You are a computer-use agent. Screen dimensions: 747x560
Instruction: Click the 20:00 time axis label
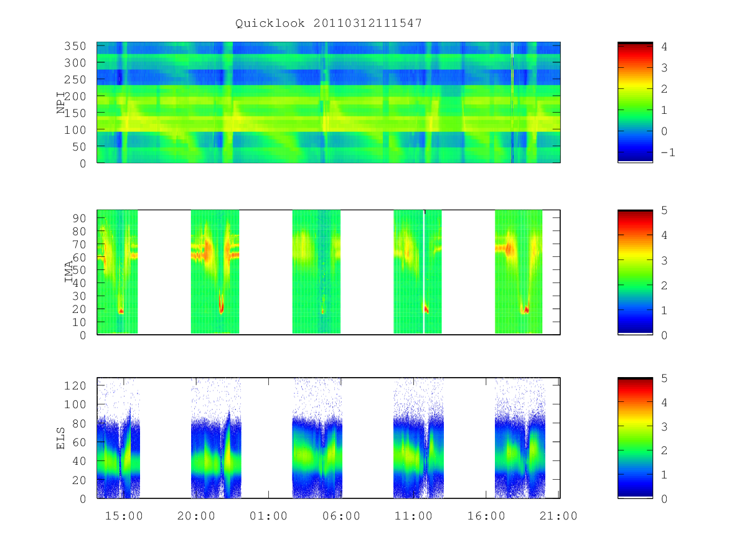tap(197, 516)
